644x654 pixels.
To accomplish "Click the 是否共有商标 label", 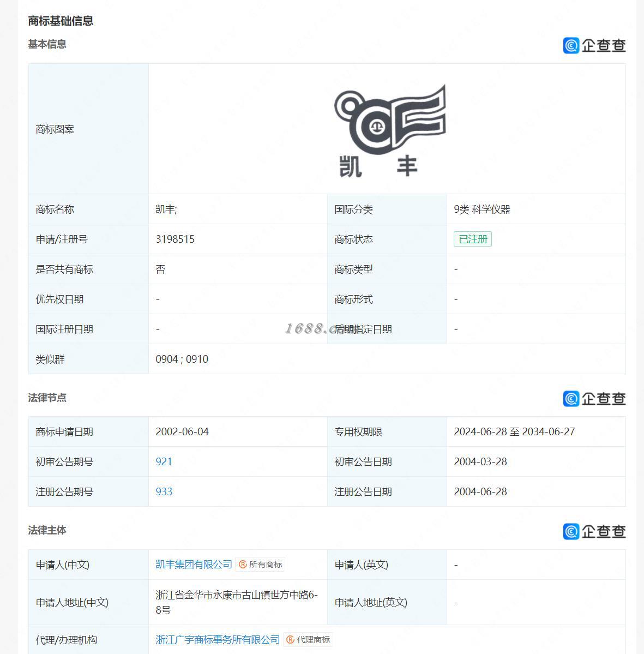I will 64,269.
